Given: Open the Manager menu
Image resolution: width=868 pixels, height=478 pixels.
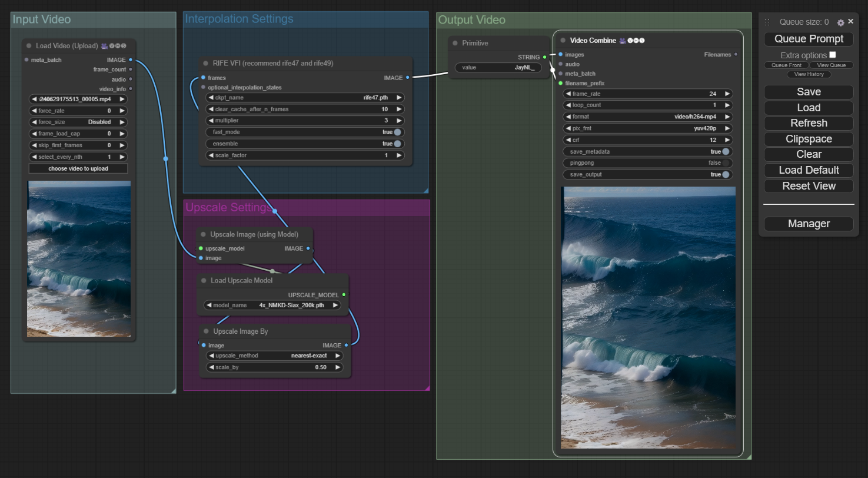Looking at the screenshot, I should coord(809,224).
